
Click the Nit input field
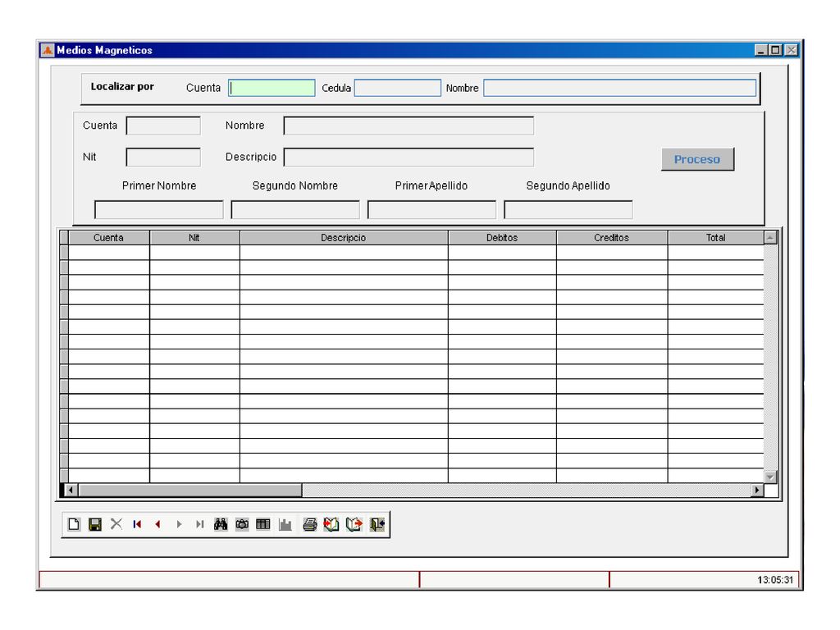pos(163,157)
